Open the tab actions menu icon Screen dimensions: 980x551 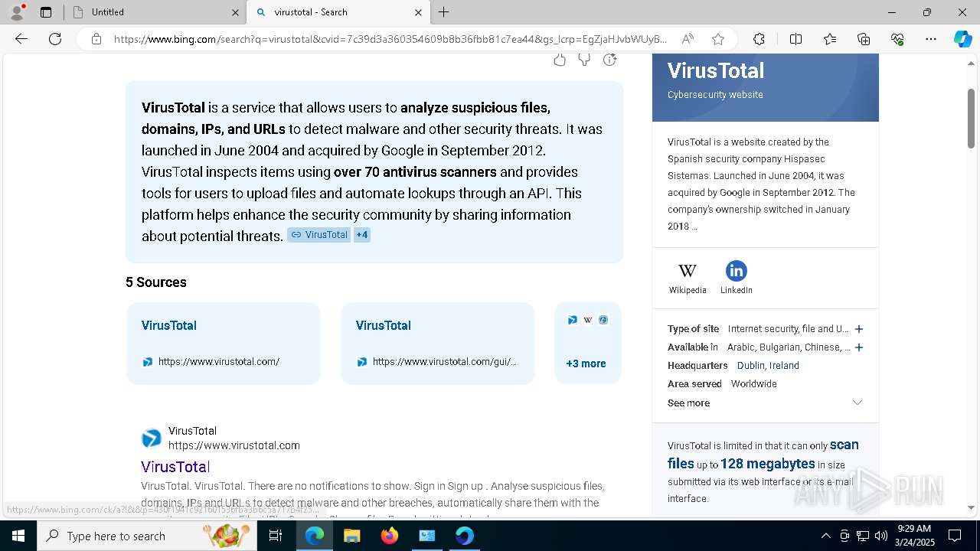pyautogui.click(x=46, y=12)
